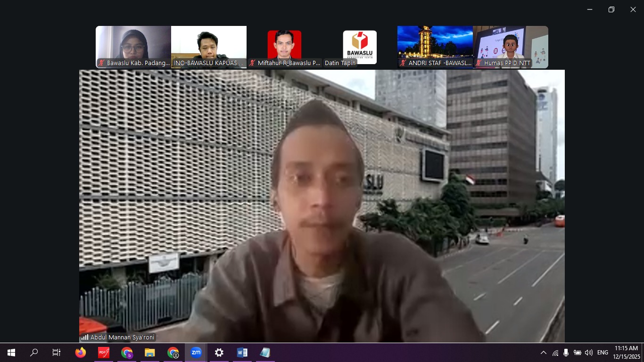The image size is (644, 362).
Task: Open the PDF reader from the taskbar
Action: tap(103, 352)
